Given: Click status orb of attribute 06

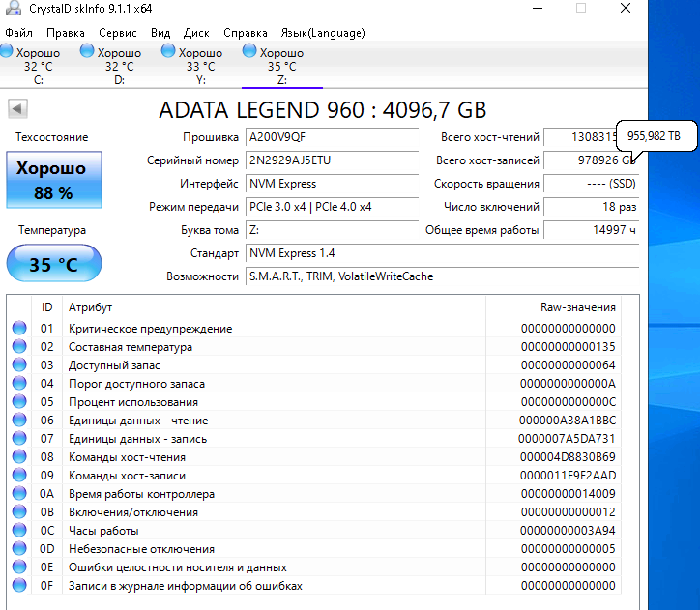Looking at the screenshot, I should (x=19, y=420).
